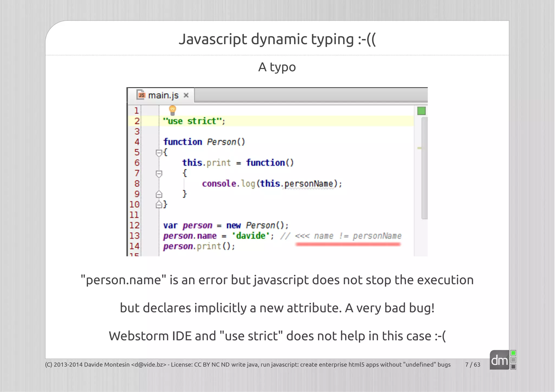
Task: Click the green square next to dm logo
Action: click(513, 353)
